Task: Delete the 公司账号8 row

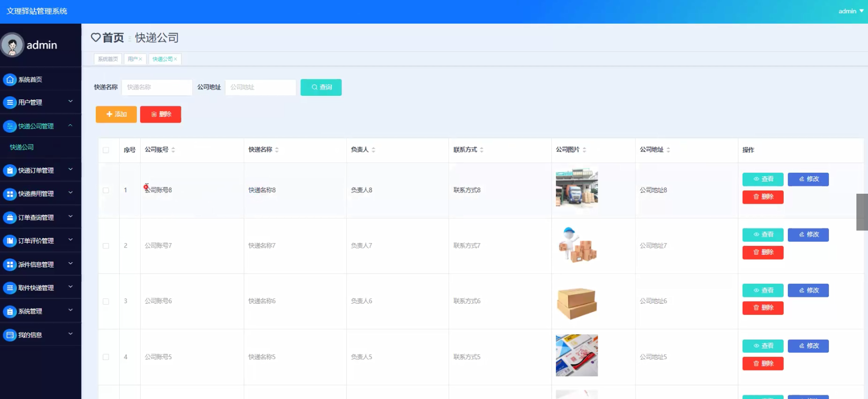Action: coord(763,197)
